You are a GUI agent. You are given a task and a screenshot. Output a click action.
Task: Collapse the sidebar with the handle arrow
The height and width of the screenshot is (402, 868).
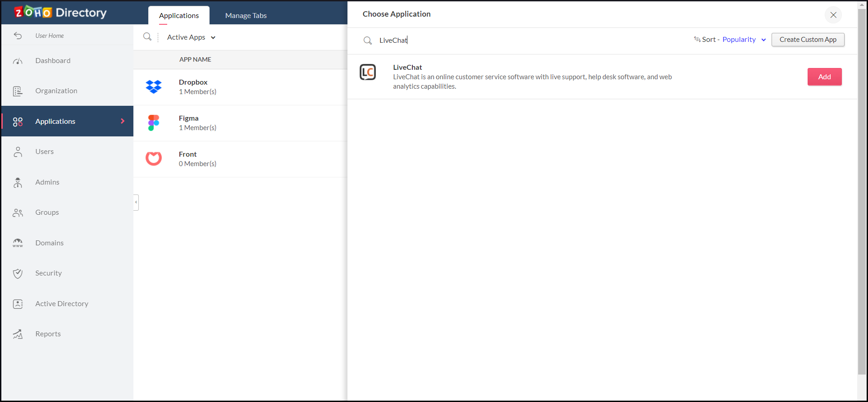pos(136,202)
